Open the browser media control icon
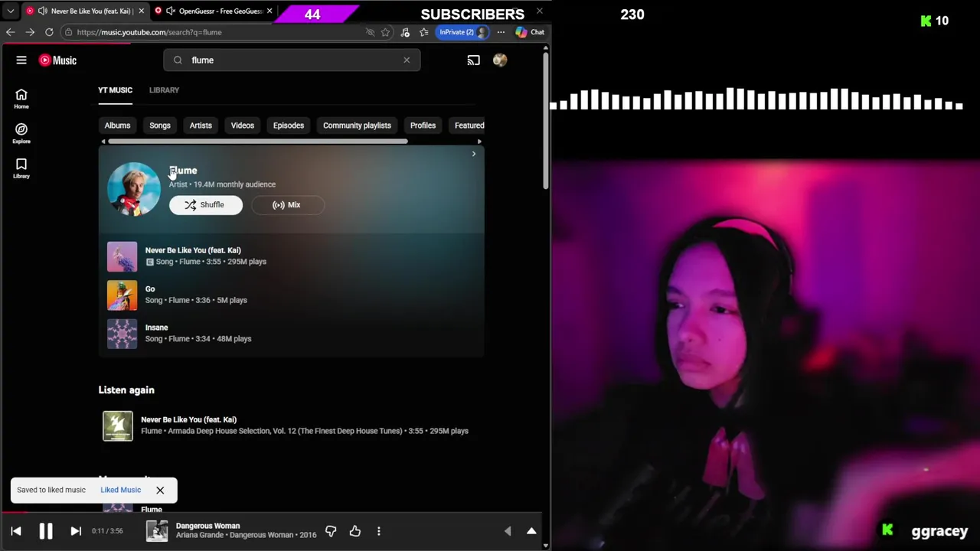 [x=405, y=32]
